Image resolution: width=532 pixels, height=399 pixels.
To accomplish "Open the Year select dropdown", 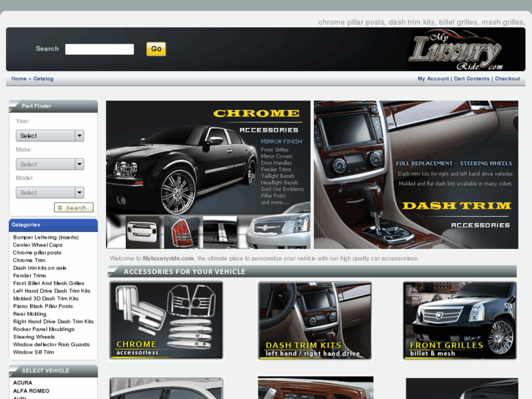I will coord(50,136).
